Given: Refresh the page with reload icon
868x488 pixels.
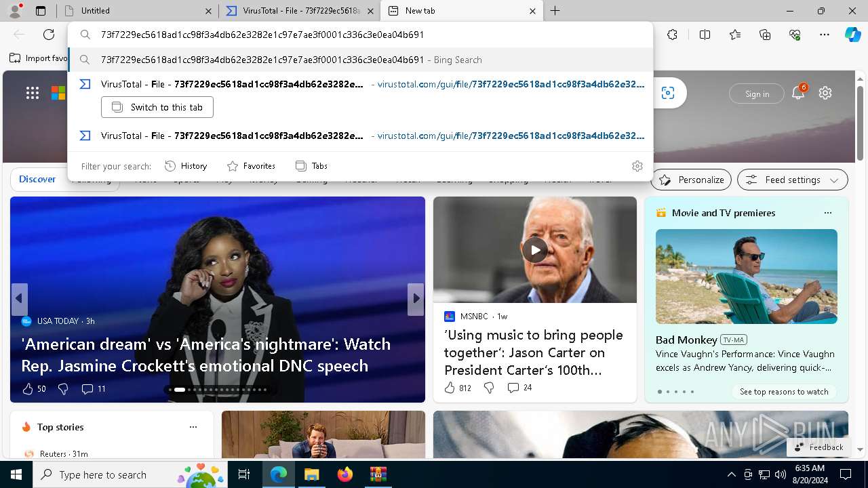Looking at the screenshot, I should [49, 35].
